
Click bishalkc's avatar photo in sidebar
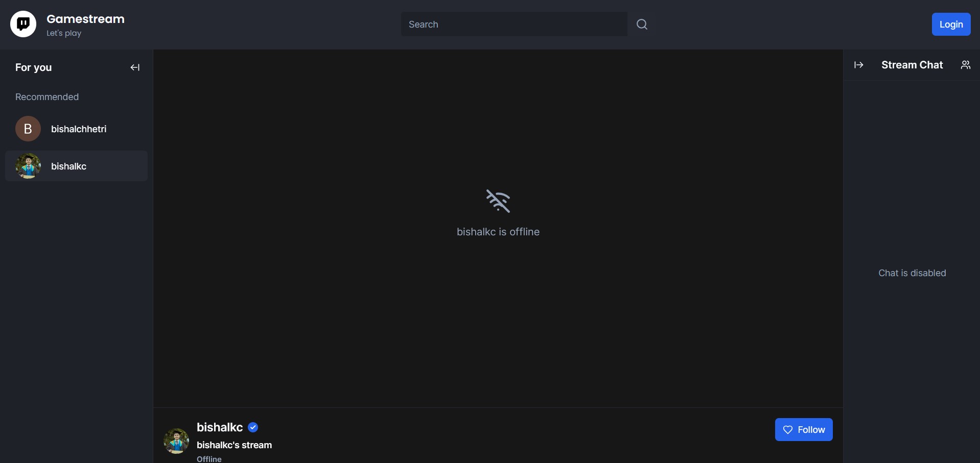pos(28,166)
